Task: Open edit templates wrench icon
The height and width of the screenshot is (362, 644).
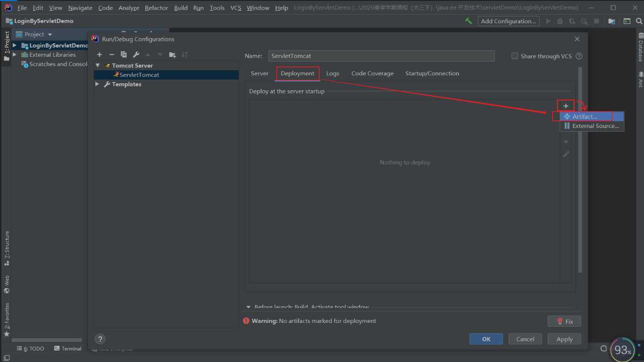Action: (x=136, y=54)
